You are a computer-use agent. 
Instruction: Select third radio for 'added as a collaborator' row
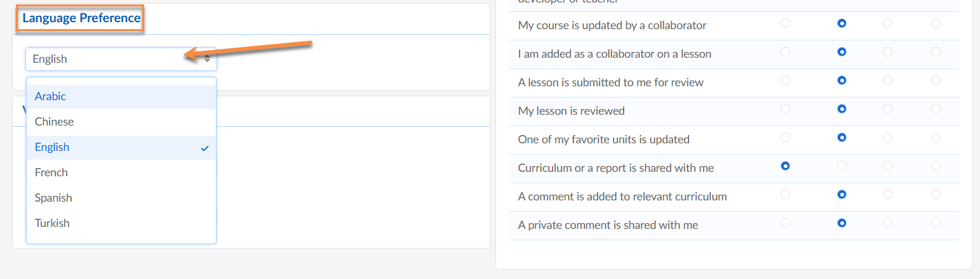tap(887, 52)
